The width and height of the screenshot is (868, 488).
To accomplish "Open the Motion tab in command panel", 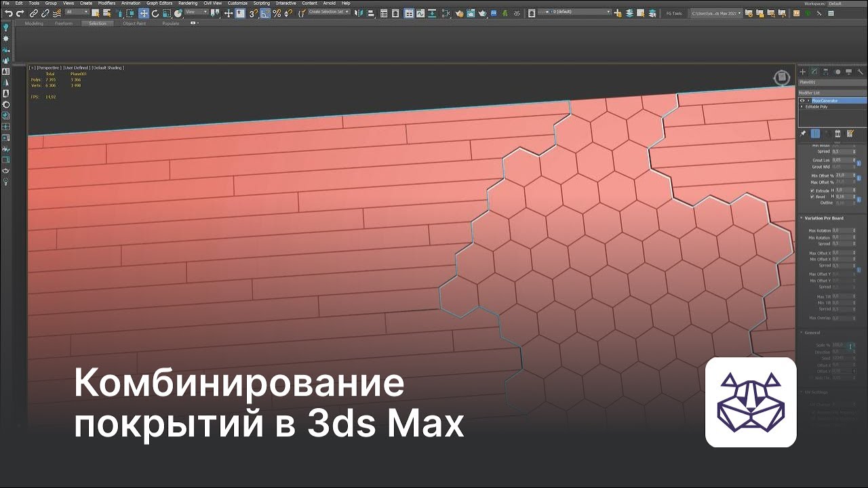I will click(837, 71).
